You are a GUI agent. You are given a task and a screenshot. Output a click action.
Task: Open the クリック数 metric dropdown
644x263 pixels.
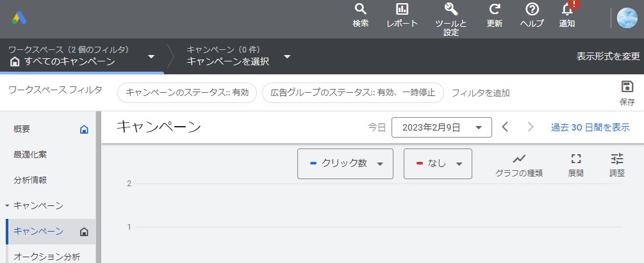[x=345, y=163]
